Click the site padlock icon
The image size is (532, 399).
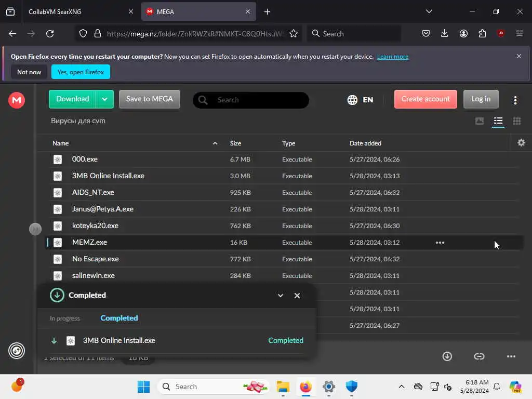click(x=97, y=34)
